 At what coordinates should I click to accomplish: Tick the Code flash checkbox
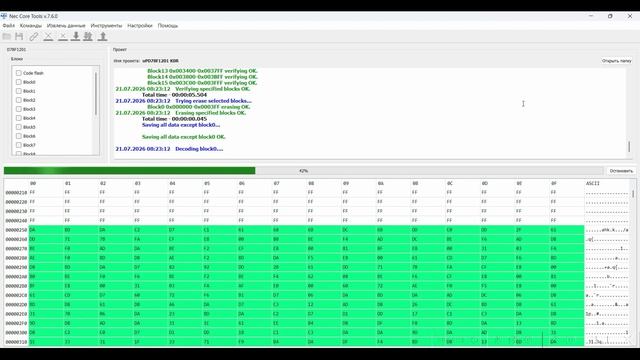(18, 73)
